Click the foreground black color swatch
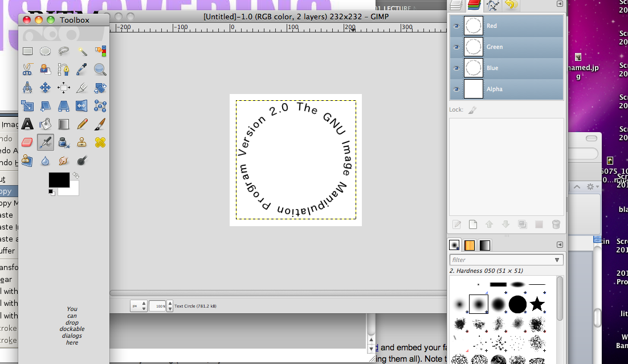Screen dimensions: 628x364 (59, 180)
